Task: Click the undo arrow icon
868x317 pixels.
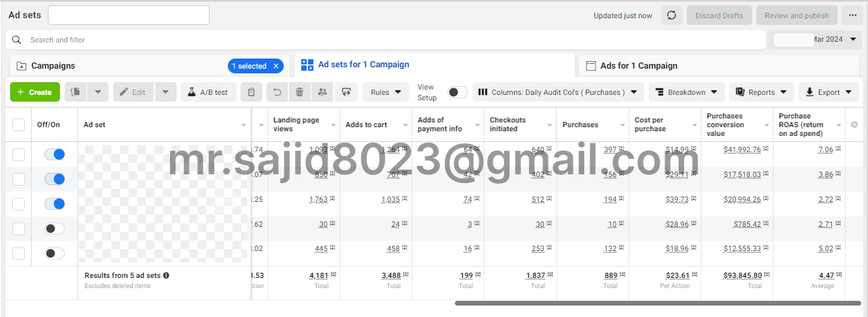Action: click(276, 92)
